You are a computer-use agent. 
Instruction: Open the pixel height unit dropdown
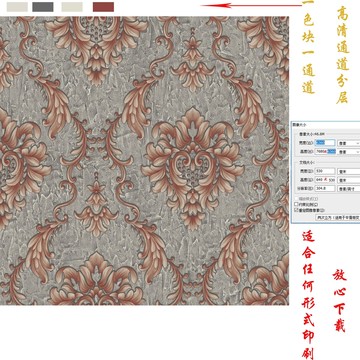point(349,152)
